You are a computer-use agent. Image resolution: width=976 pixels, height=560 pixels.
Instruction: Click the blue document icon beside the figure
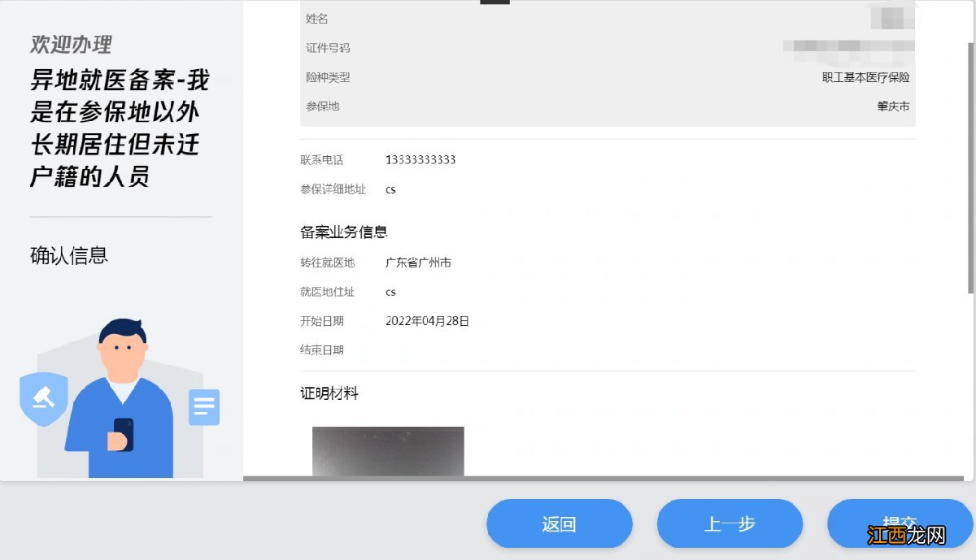click(203, 407)
